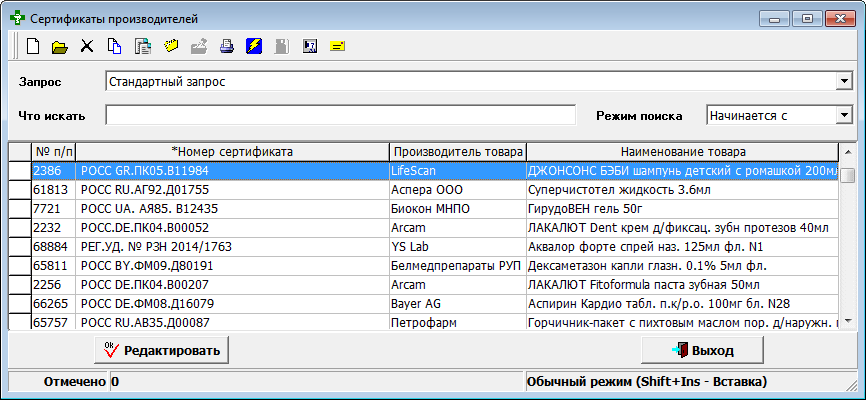Click the new blank record icon

pyautogui.click(x=33, y=46)
